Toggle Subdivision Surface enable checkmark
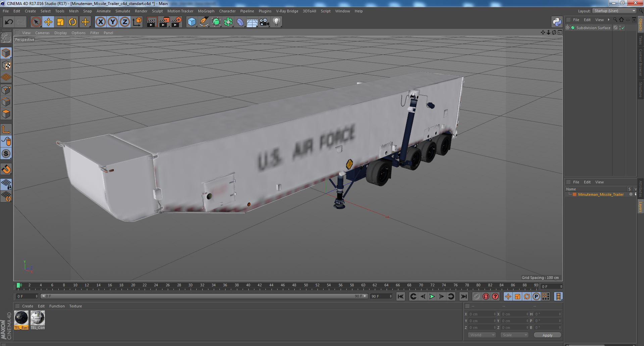 click(x=623, y=28)
